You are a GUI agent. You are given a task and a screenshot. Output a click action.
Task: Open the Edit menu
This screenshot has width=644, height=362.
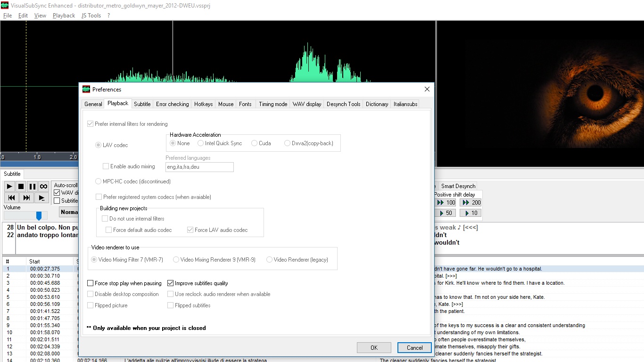pos(23,16)
